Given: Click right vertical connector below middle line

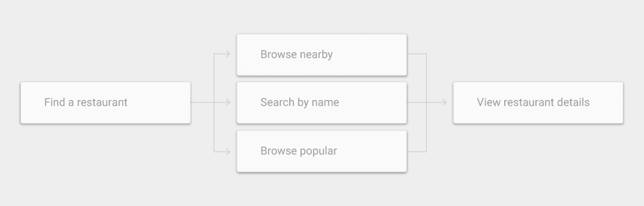Looking at the screenshot, I should coord(426,127).
